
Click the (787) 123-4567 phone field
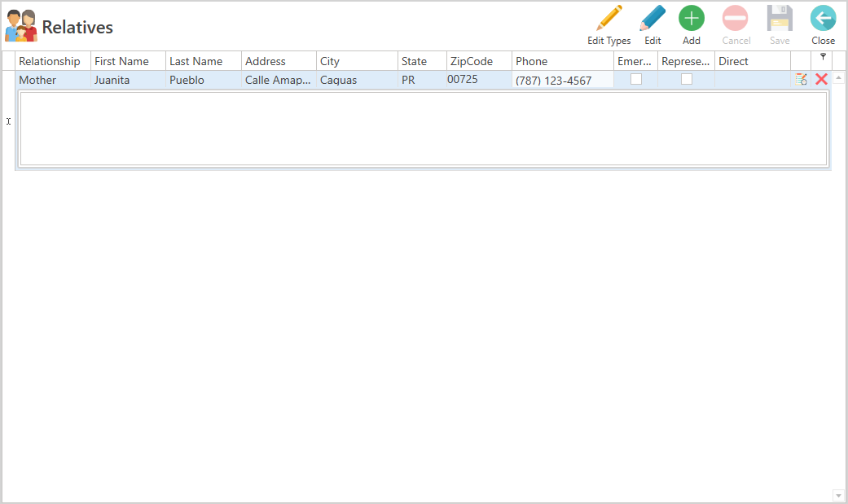tap(563, 81)
